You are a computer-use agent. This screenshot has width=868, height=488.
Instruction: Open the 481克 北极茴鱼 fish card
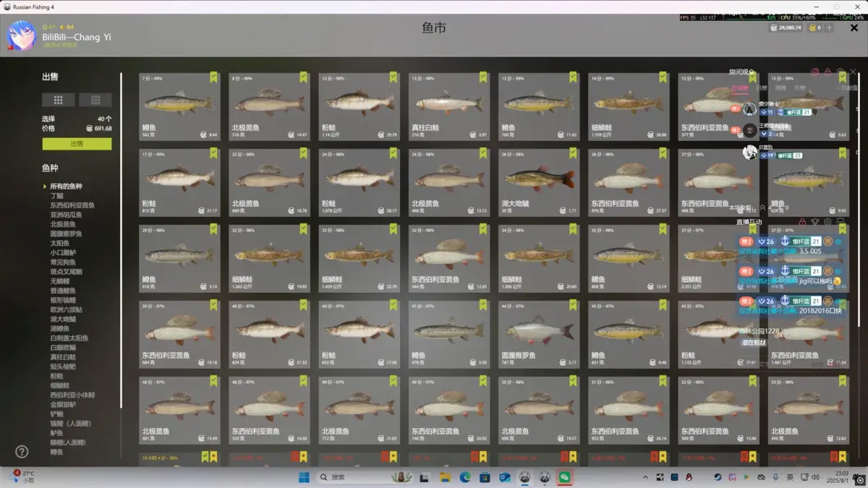(179, 410)
